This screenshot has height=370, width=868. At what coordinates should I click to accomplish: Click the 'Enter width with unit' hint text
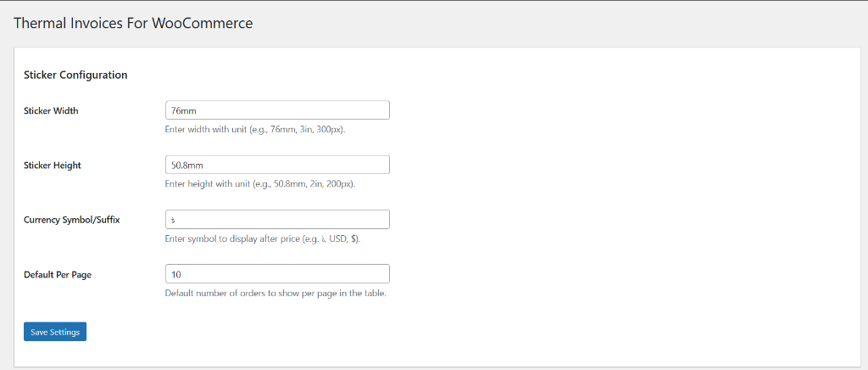[x=256, y=130]
